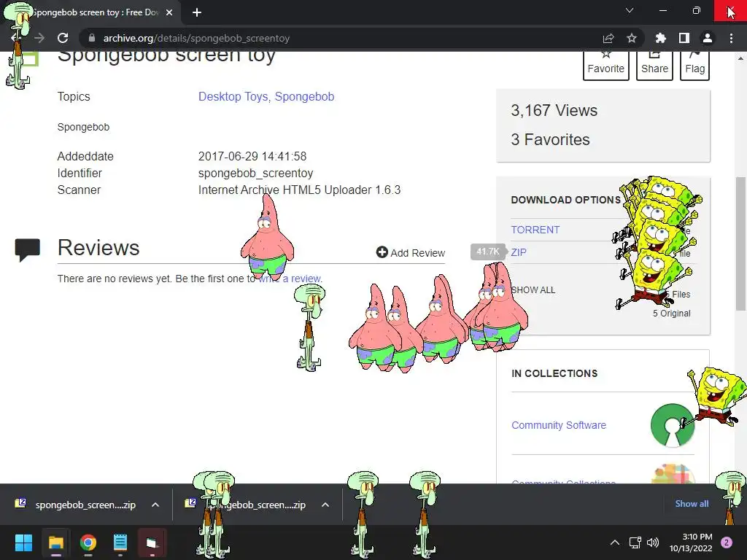
Task: Open the Notepad taskbar icon
Action: pos(120,542)
